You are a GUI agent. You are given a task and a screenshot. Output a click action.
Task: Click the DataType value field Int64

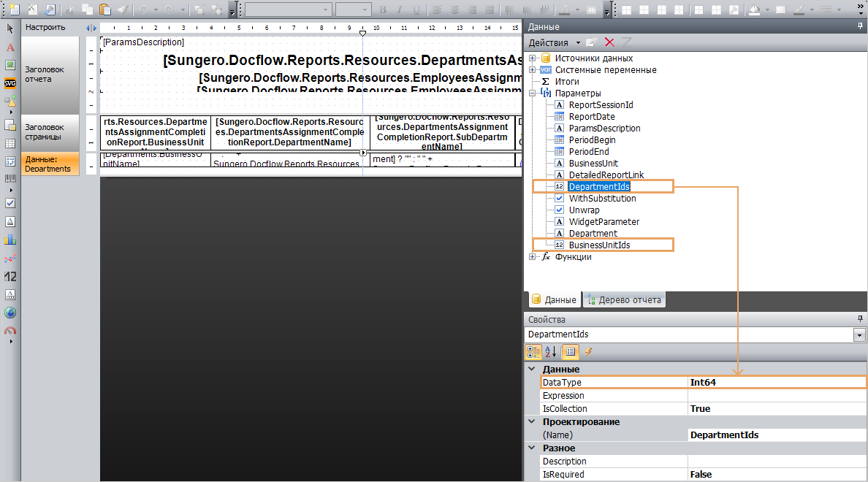[x=774, y=382]
